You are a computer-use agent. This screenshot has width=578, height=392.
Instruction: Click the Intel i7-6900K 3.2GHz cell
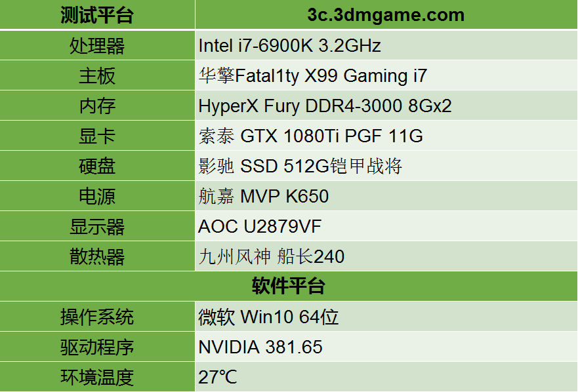click(386, 45)
